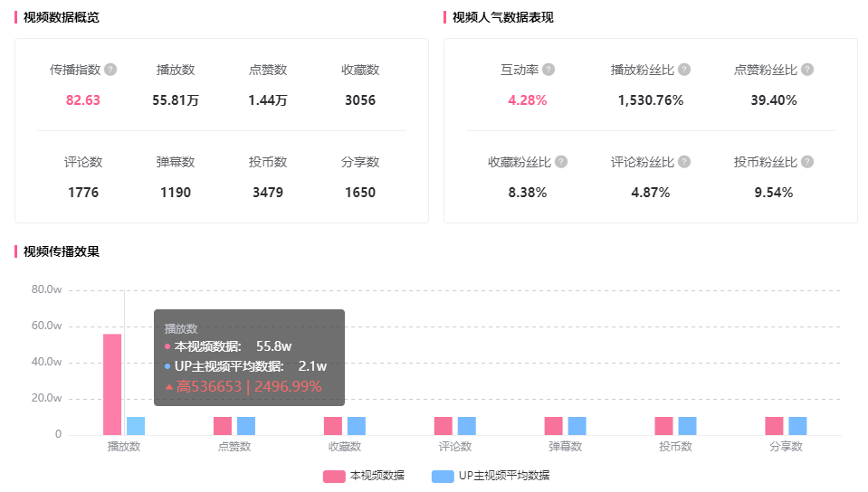Screen dimensions: 868x492
Task: Open the help icon next to 评论粉丝比
Action: (x=684, y=162)
